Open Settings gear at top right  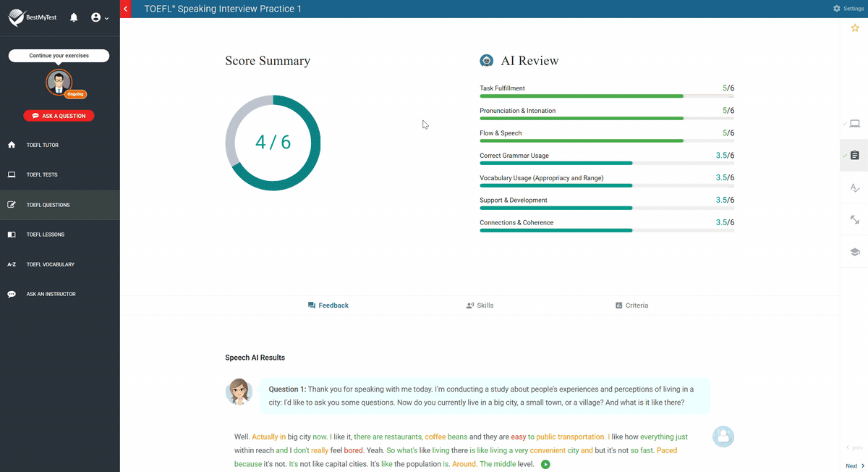[848, 9]
